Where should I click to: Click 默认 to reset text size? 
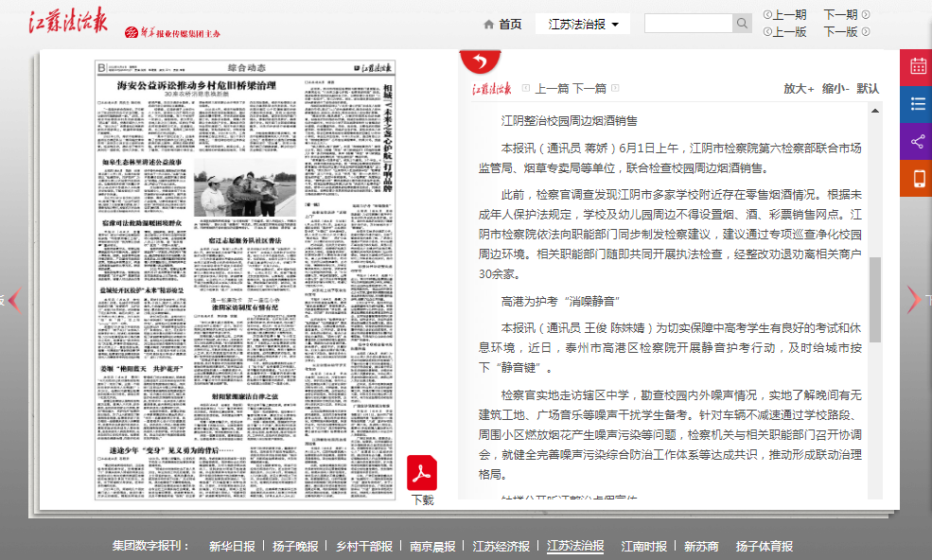868,89
